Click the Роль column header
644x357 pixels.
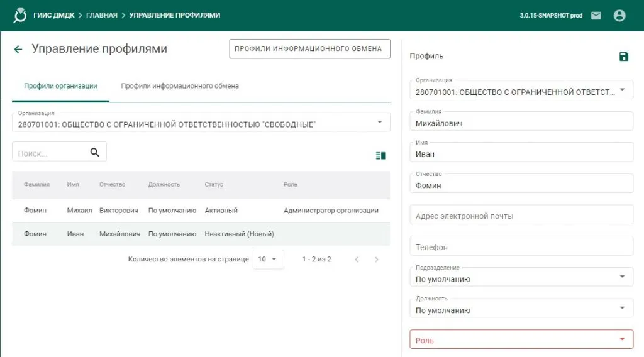pyautogui.click(x=291, y=185)
